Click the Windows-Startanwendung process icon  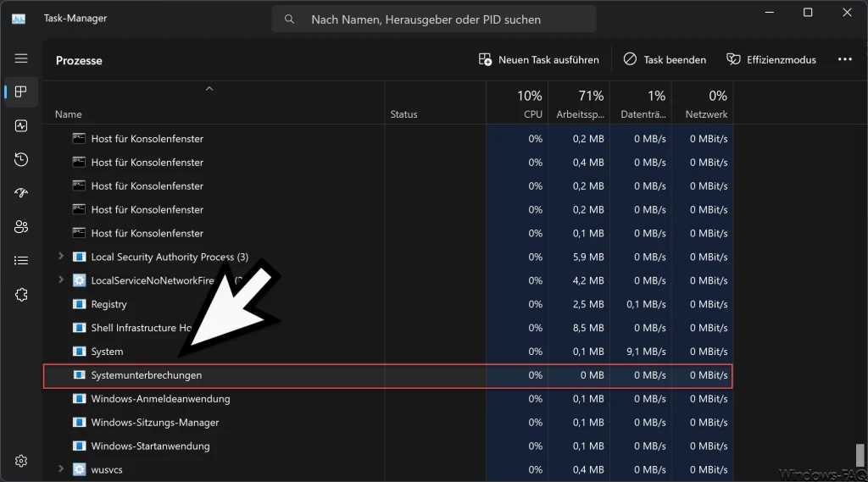coord(79,446)
